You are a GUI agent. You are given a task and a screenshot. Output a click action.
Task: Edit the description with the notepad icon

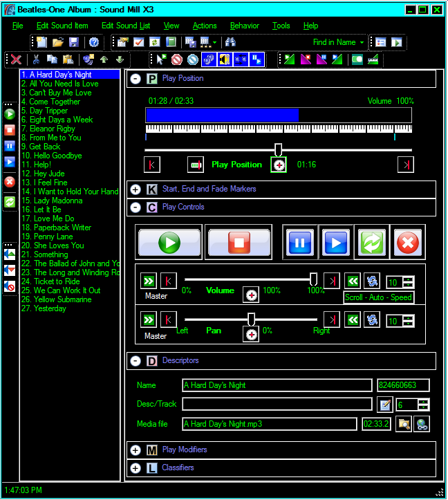click(385, 405)
